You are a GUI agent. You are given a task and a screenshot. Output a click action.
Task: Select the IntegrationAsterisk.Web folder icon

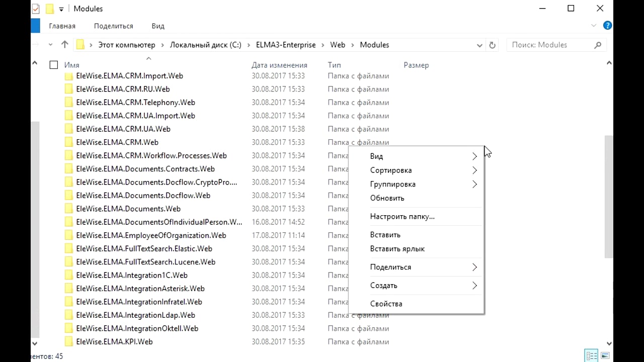[68, 289]
